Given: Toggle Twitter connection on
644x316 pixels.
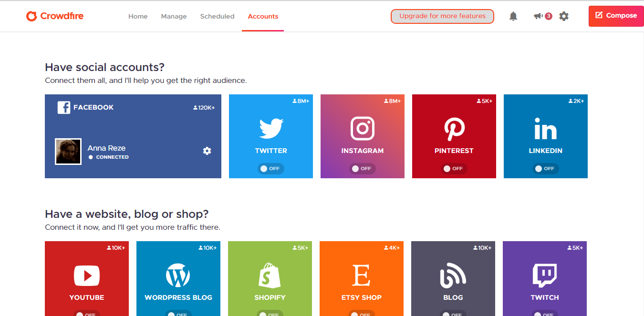Looking at the screenshot, I should pyautogui.click(x=271, y=169).
